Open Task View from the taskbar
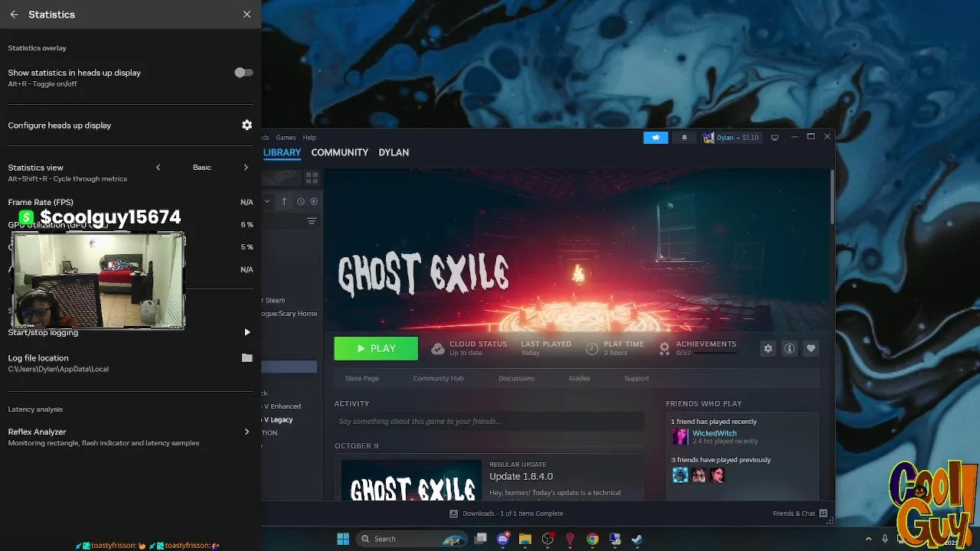Viewport: 980px width, 551px height. click(481, 539)
